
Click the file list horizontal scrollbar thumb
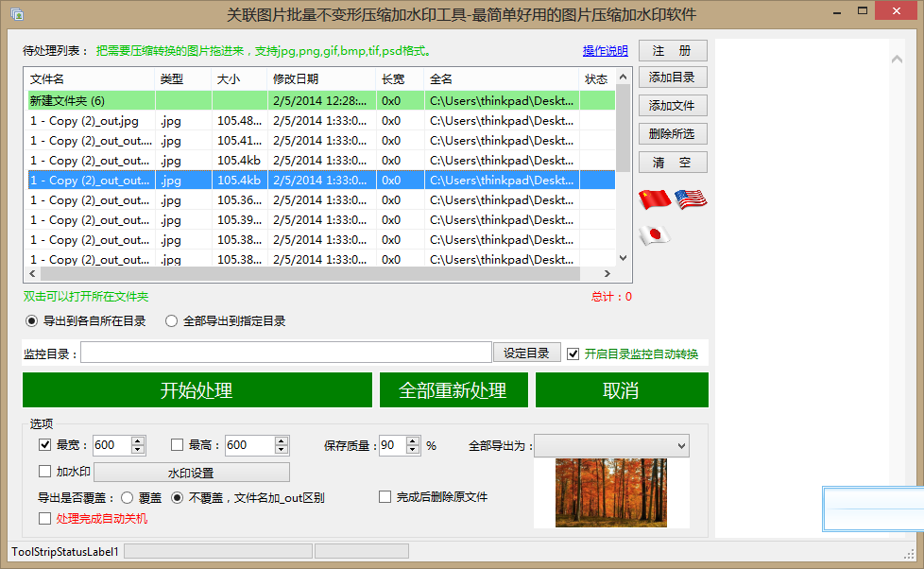(x=311, y=273)
